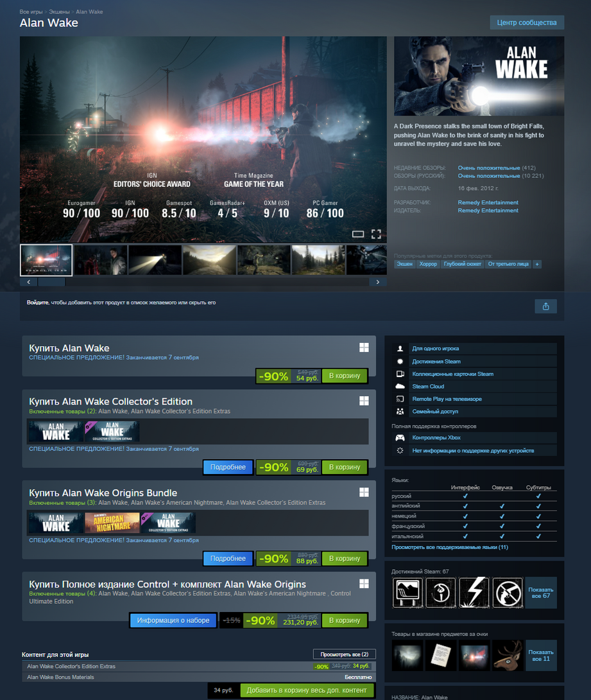The height and width of the screenshot is (700, 591).
Task: Open the Глубокий сюжет tag
Action: (x=463, y=265)
